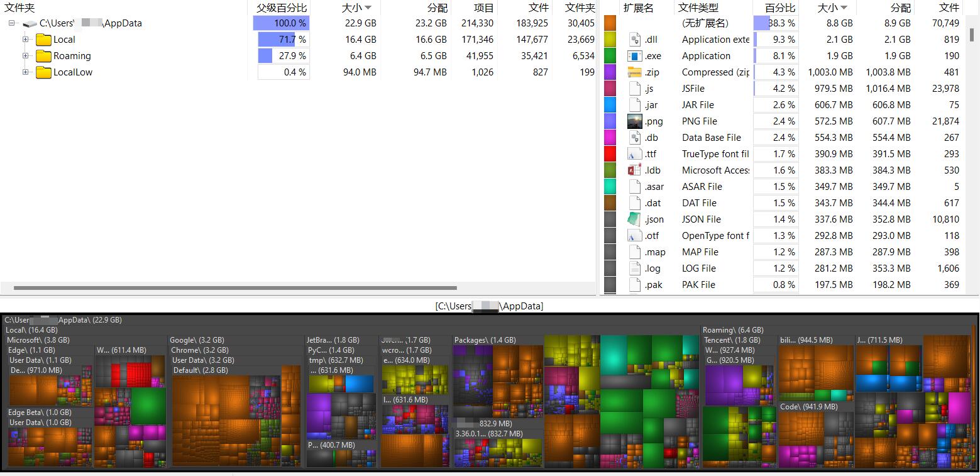
Task: Click the Local folder icon
Action: point(43,40)
